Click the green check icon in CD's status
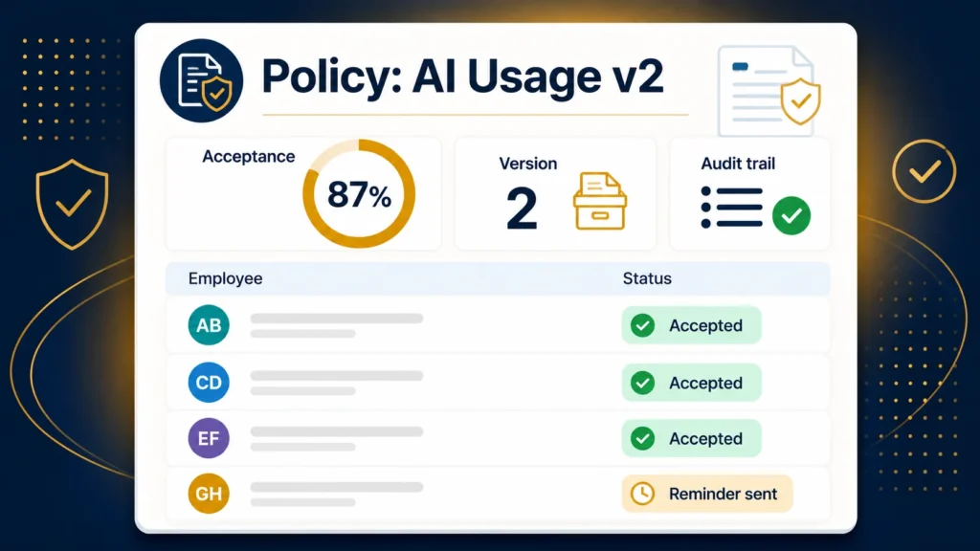This screenshot has height=551, width=980. tap(642, 383)
